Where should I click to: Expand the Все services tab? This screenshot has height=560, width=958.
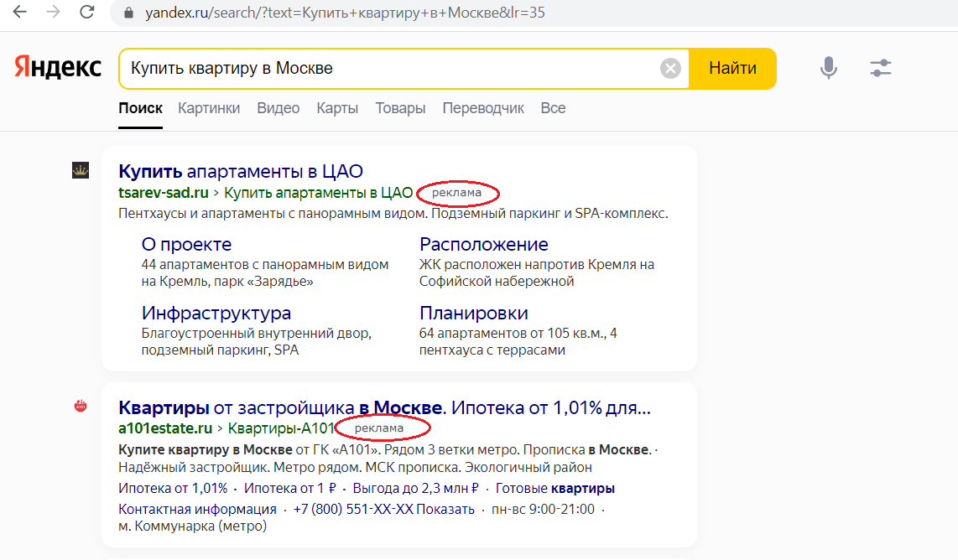click(x=553, y=109)
